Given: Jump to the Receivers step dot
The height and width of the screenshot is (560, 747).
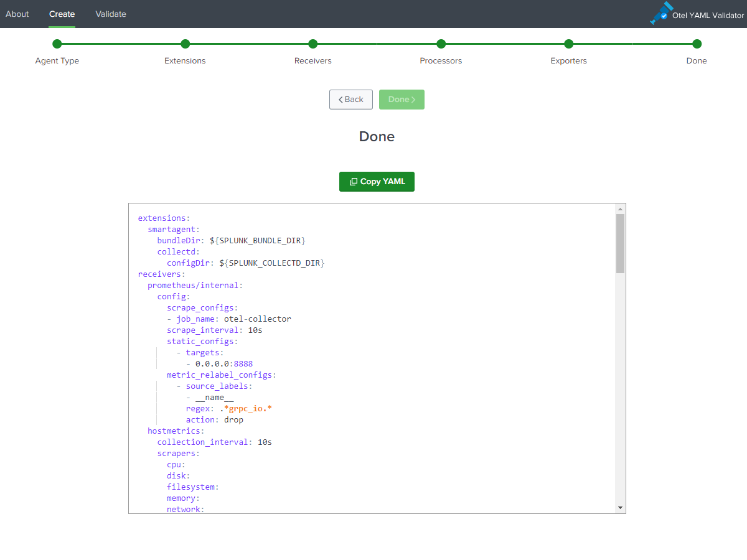Looking at the screenshot, I should 313,44.
